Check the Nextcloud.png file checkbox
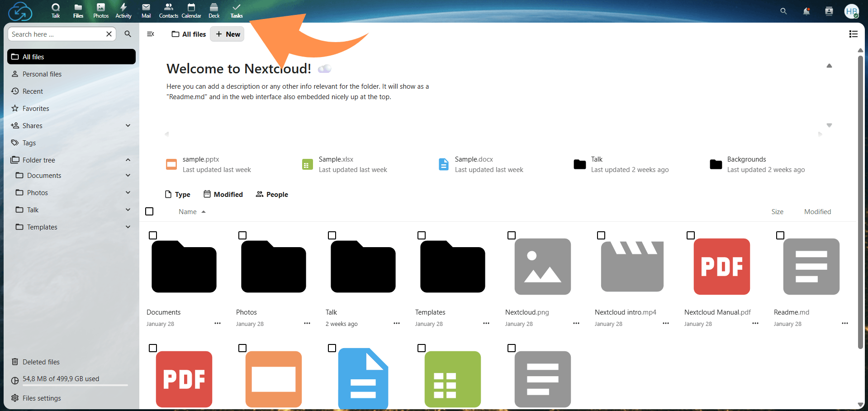 [x=511, y=235]
